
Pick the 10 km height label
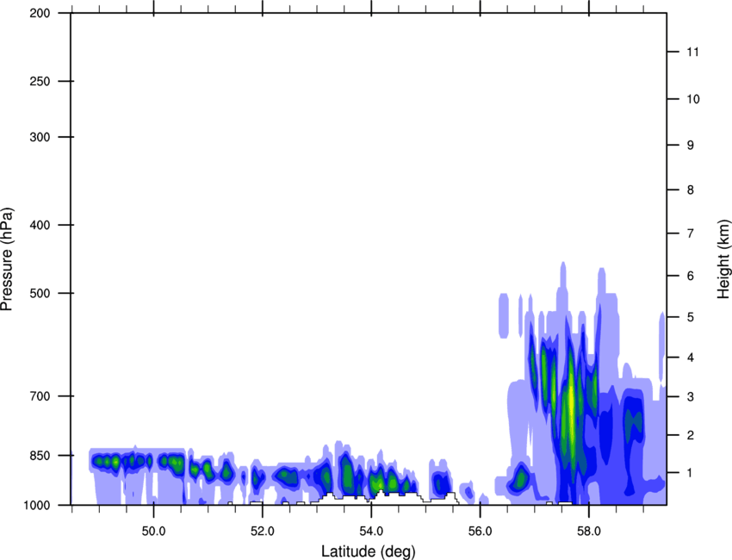tap(693, 99)
